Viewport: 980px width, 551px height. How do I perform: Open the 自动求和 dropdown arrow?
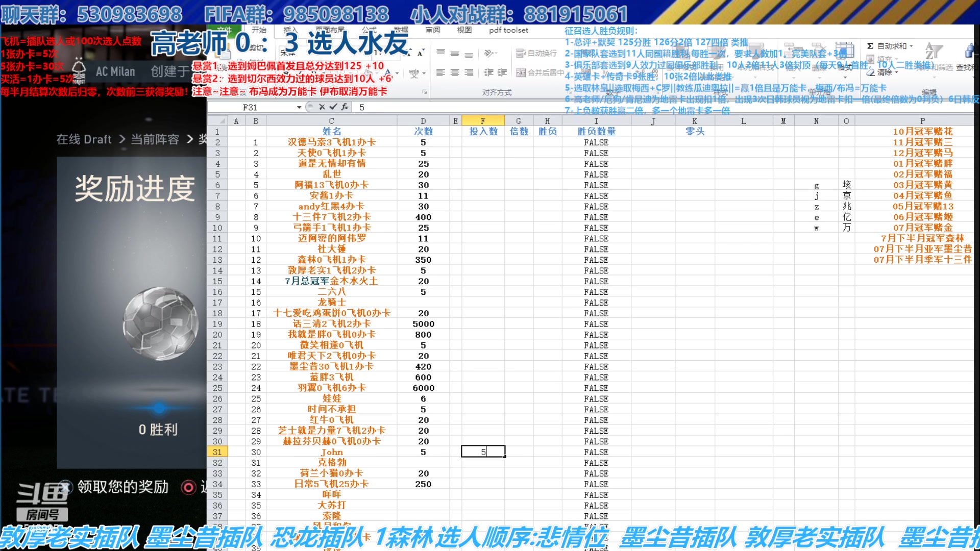(x=911, y=46)
